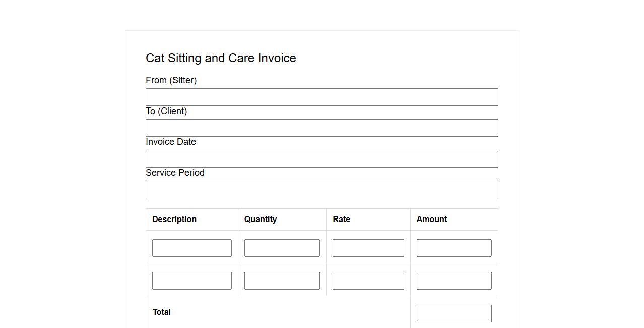The width and height of the screenshot is (644, 328).
Task: Click first row Description input
Action: click(191, 248)
